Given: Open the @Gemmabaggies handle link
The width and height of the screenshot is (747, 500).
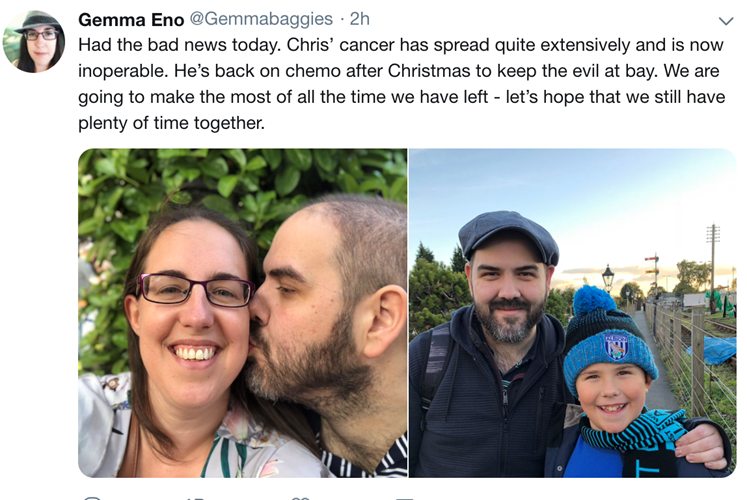Looking at the screenshot, I should click(x=261, y=19).
